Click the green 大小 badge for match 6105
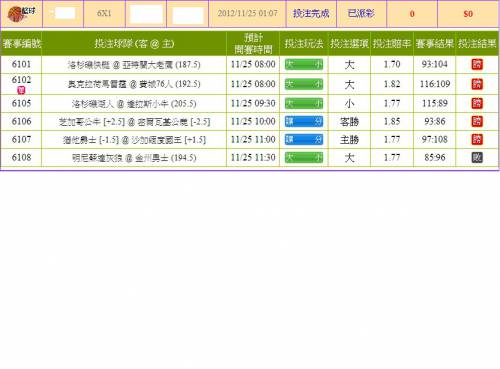500x369 pixels. [304, 103]
